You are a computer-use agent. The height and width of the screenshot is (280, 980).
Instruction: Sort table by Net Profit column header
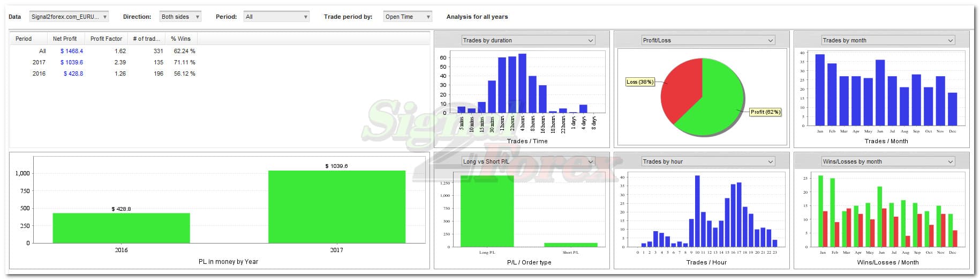65,39
